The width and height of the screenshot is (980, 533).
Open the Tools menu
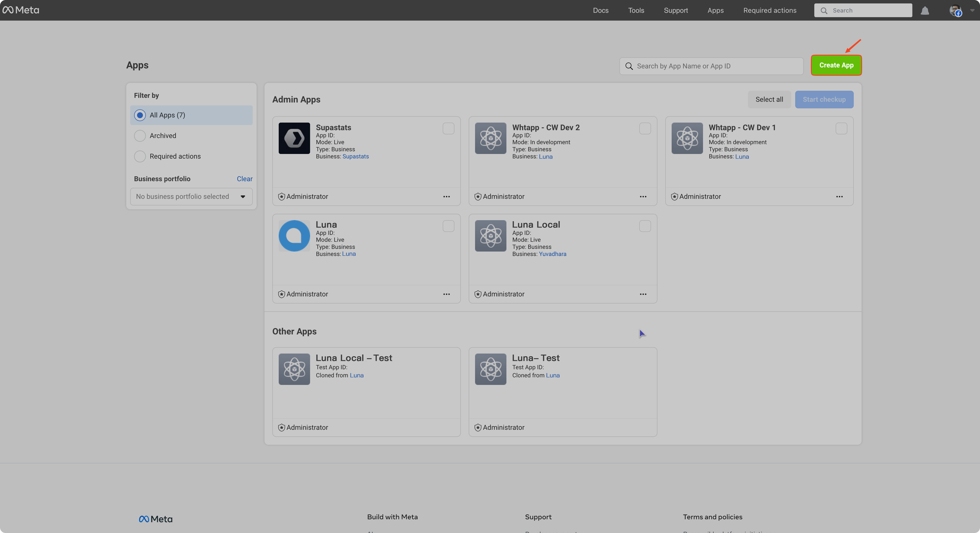636,10
